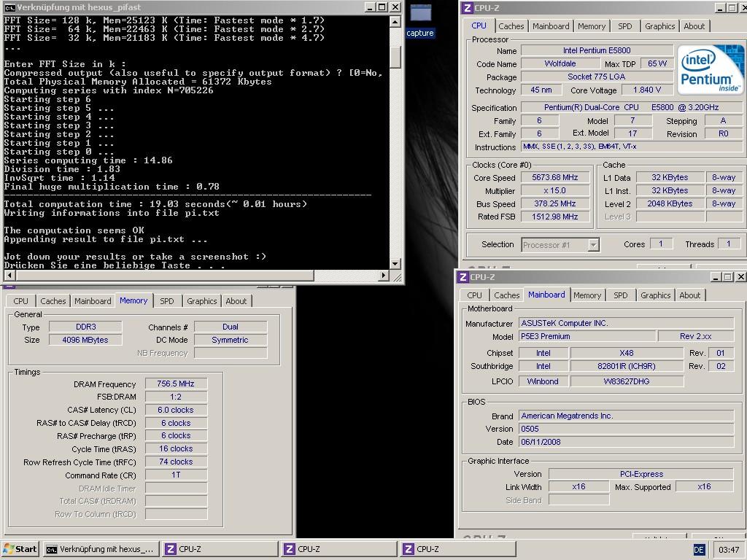Select Caches tab in Mainboard CPU-Z window
This screenshot has height=560, width=747.
[506, 295]
